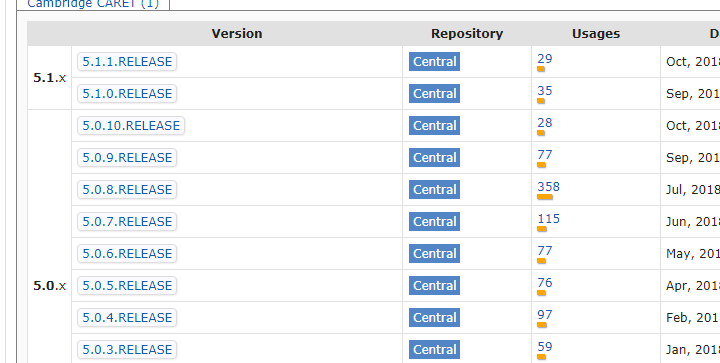The height and width of the screenshot is (363, 720).
Task: Click orange usage bar under 358
Action: [545, 197]
